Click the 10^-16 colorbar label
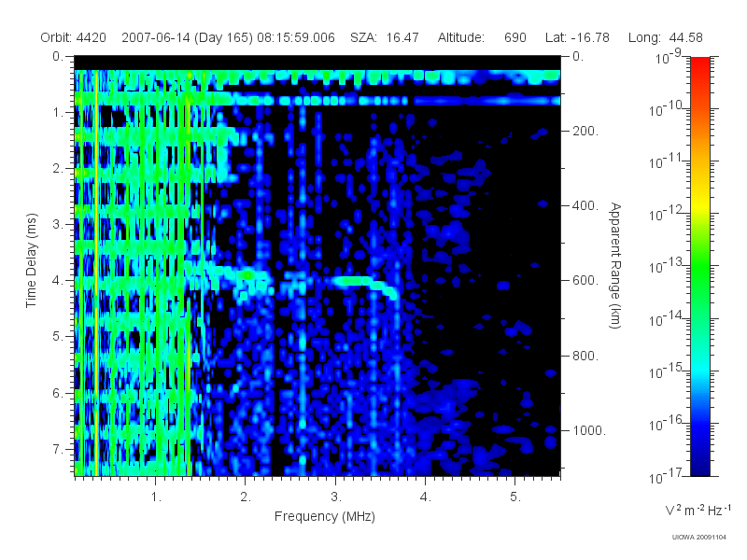747x560 pixels. tap(667, 424)
